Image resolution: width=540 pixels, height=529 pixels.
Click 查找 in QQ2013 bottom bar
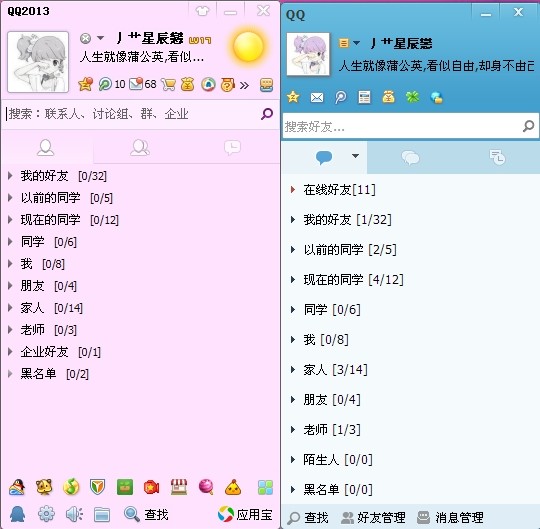tap(146, 515)
